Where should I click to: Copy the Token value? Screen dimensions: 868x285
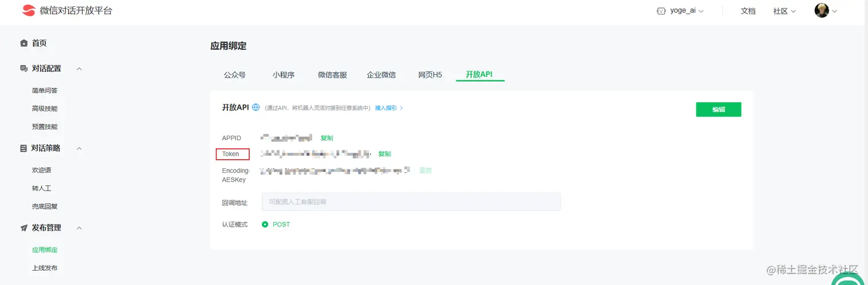(385, 154)
